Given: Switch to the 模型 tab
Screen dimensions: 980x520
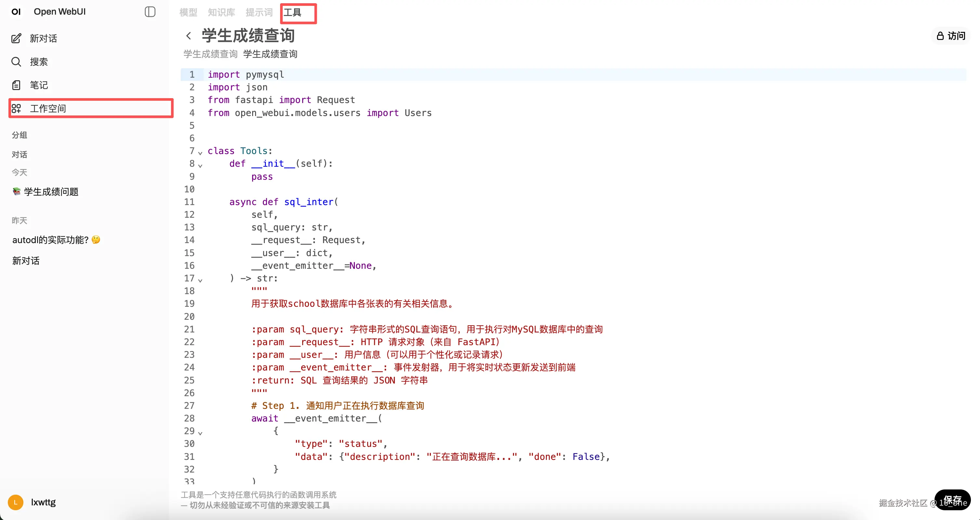Looking at the screenshot, I should 188,13.
